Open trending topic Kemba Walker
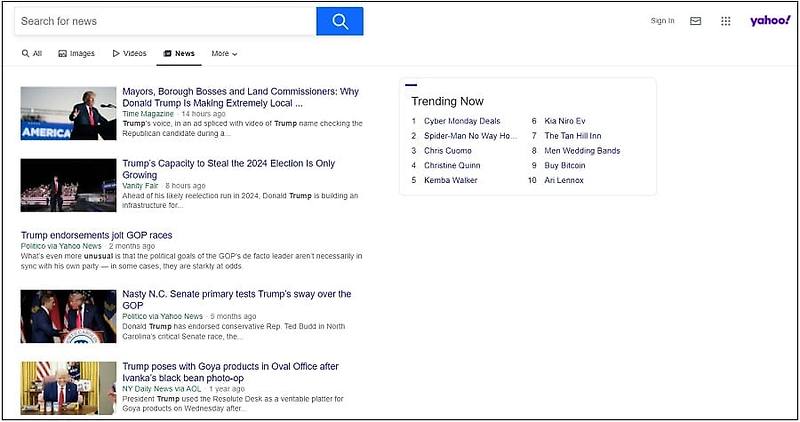 (451, 180)
